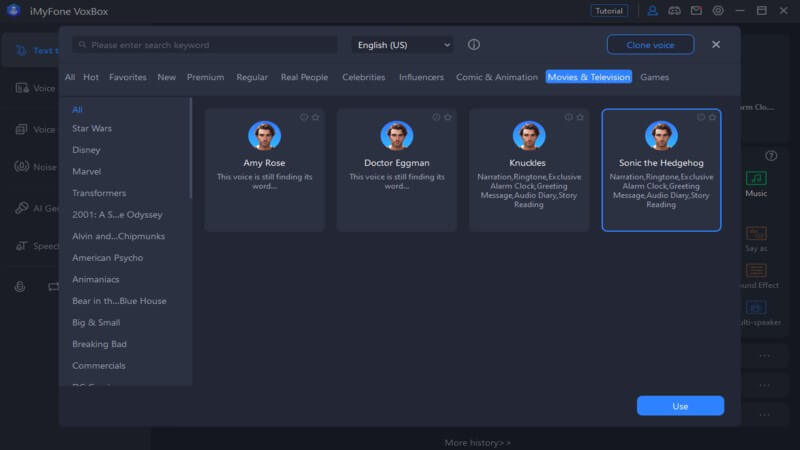Viewport: 800px width, 450px height.
Task: Select Breaking Bad in the list
Action: coord(99,344)
